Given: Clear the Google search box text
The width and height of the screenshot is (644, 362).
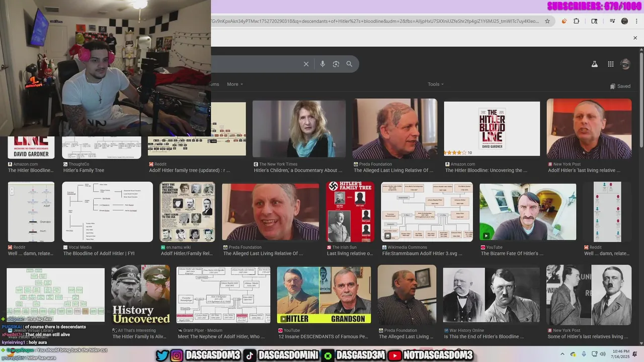Looking at the screenshot, I should click(x=306, y=64).
